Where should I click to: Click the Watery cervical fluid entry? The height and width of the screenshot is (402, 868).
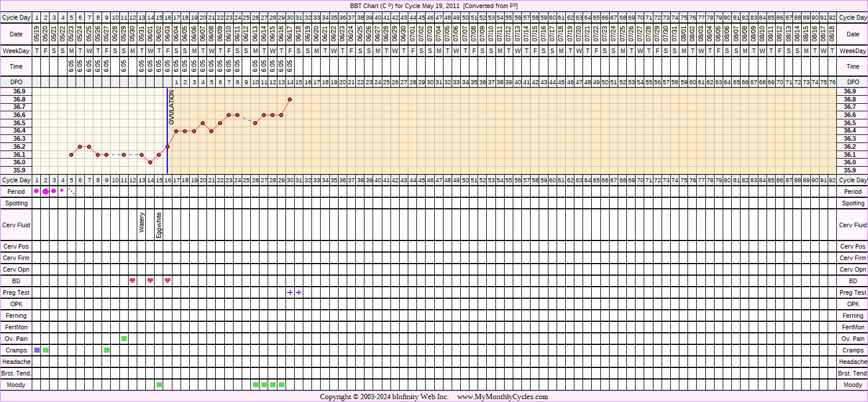142,223
